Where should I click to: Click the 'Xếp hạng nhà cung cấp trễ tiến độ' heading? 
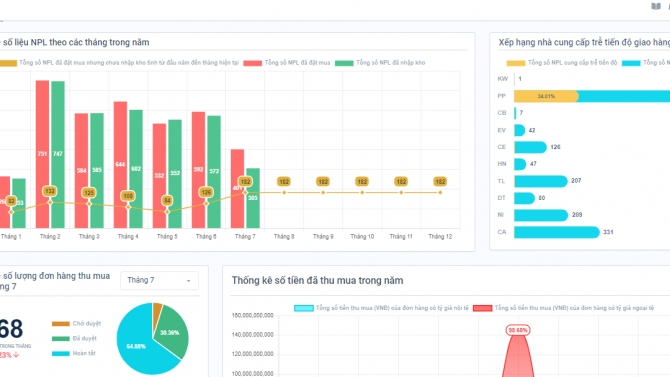(x=584, y=42)
